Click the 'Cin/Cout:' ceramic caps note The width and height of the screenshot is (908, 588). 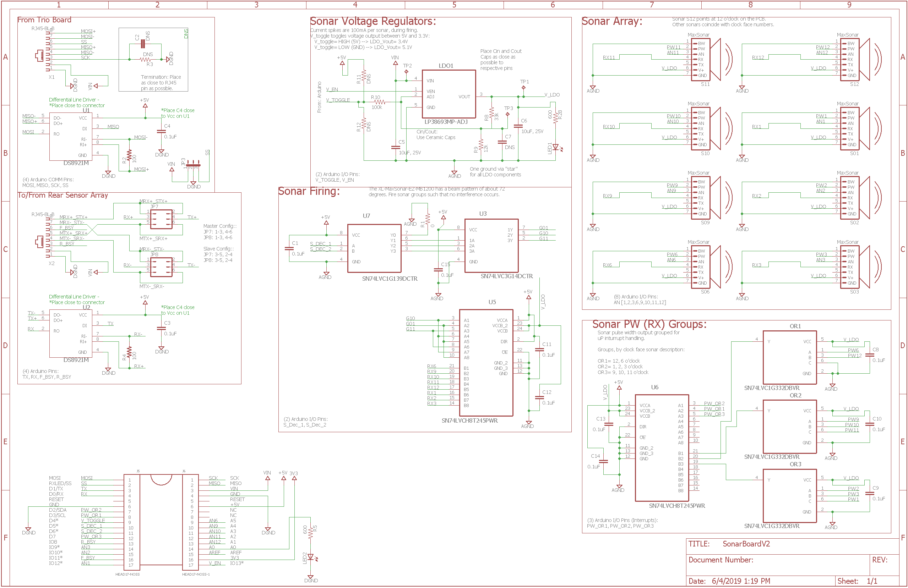[436, 134]
